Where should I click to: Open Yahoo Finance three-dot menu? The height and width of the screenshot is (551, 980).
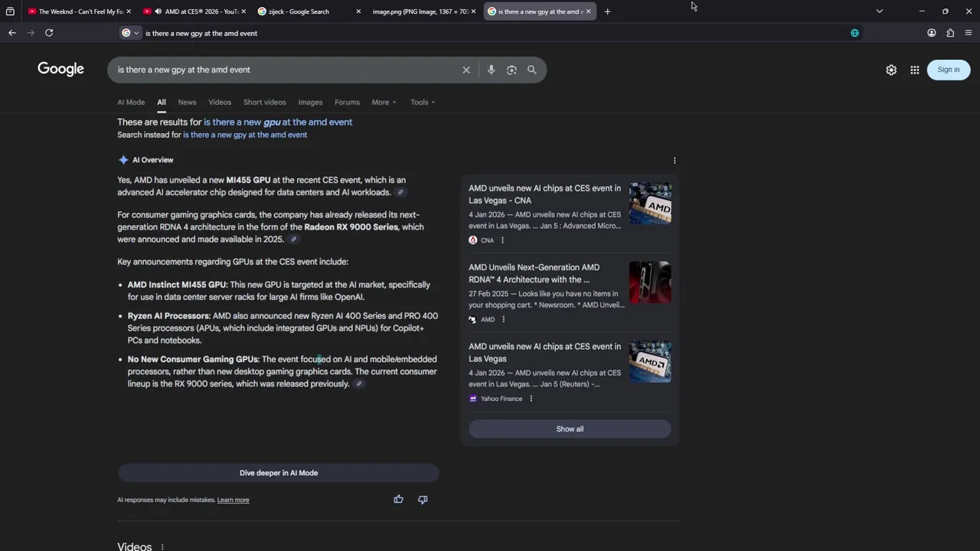point(531,399)
